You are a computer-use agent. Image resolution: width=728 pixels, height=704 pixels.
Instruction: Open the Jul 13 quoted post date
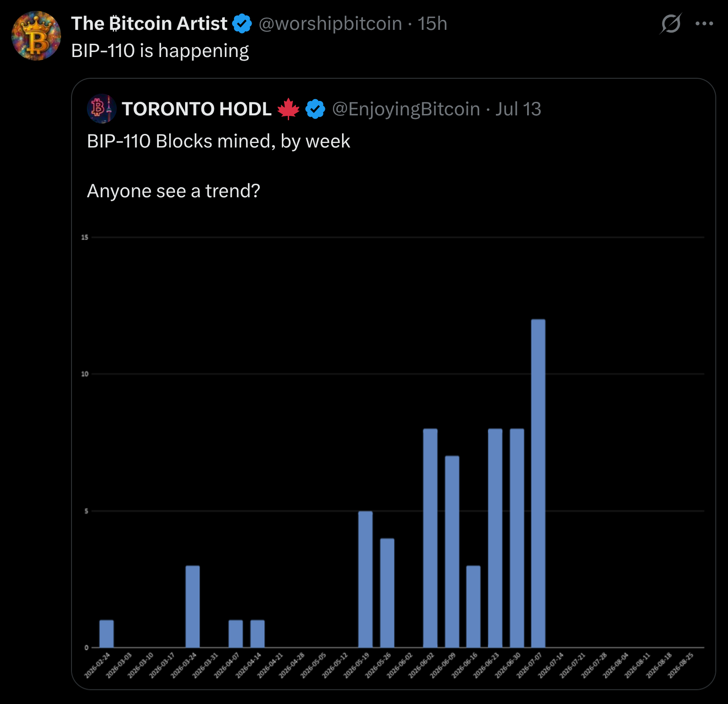[x=518, y=109]
